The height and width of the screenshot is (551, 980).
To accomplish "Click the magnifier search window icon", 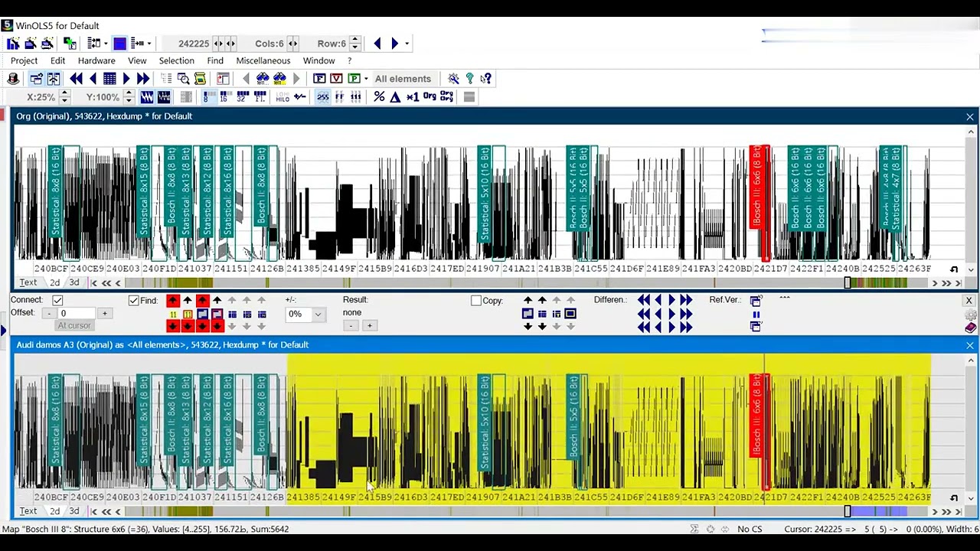I will (183, 78).
